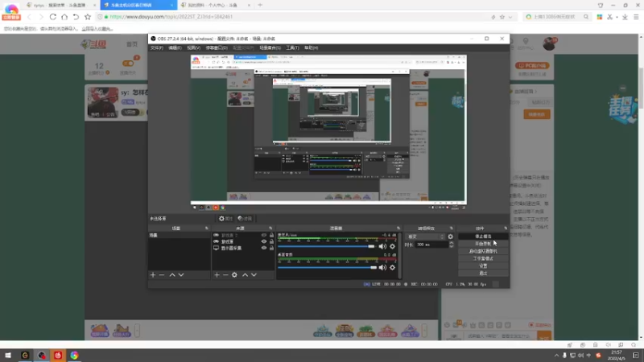Click the Stop Streaming button in OBS
Screen dimensions: 644x362
click(483, 237)
